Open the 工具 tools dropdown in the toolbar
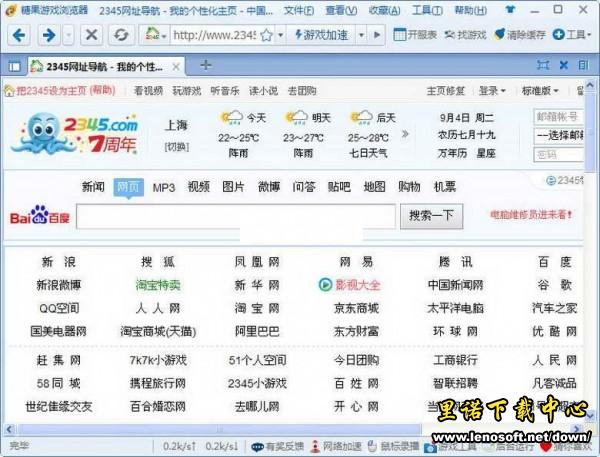Image resolution: width=600 pixels, height=457 pixels. (572, 35)
